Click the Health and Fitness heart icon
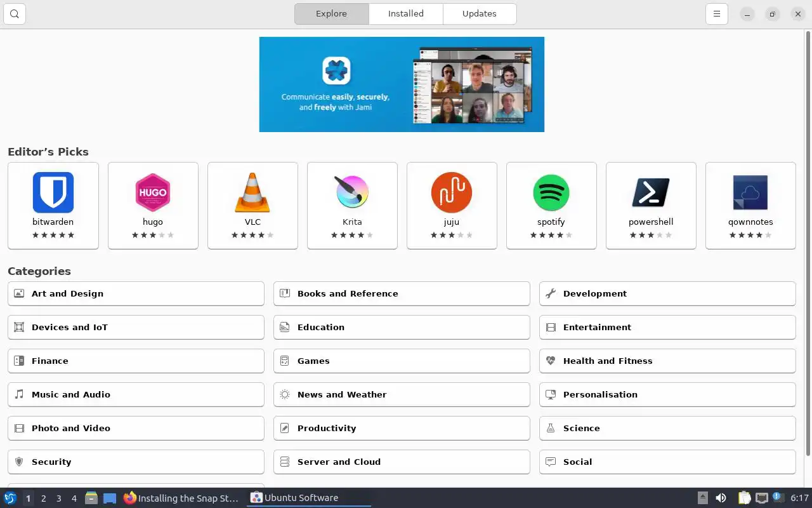The height and width of the screenshot is (508, 812). click(551, 361)
